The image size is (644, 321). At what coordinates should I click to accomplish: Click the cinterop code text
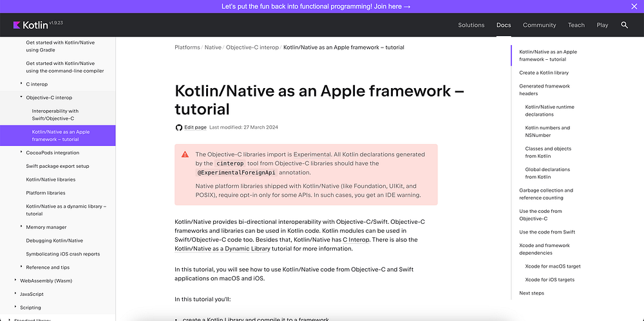230,163
